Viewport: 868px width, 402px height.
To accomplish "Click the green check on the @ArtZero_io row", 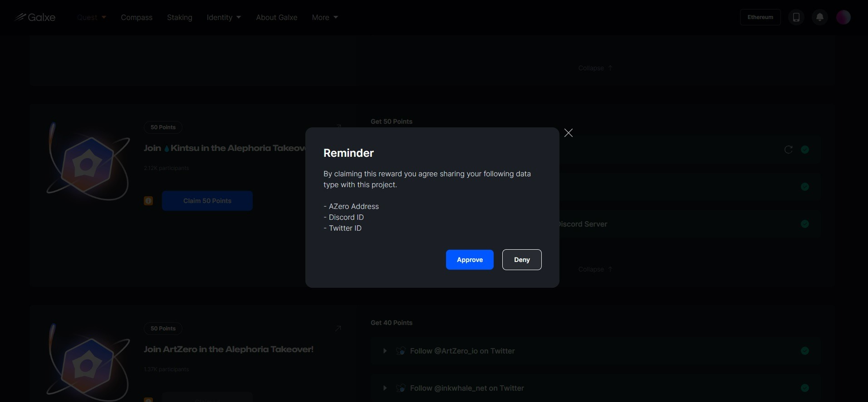I will tap(805, 351).
